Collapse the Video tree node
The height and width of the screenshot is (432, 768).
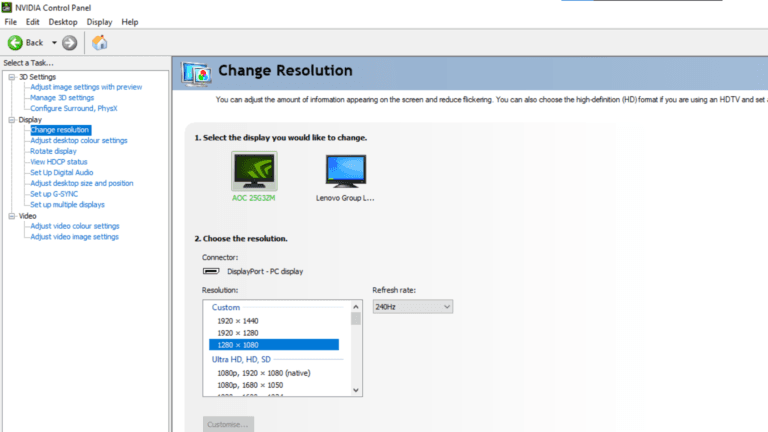(12, 216)
